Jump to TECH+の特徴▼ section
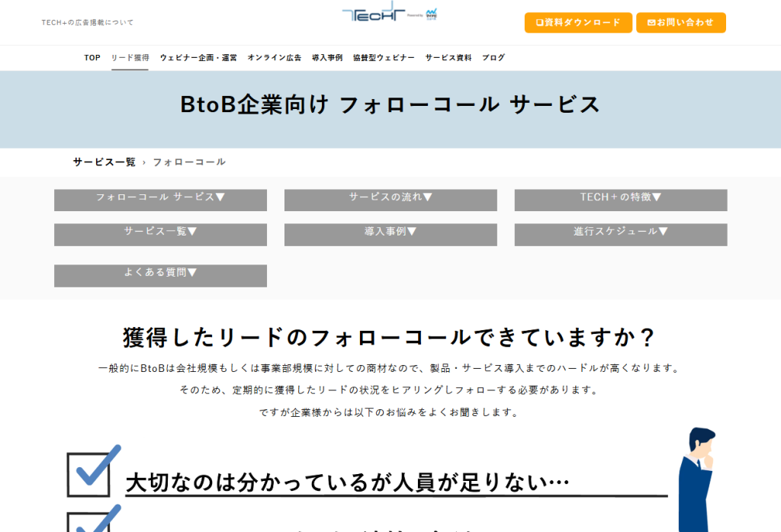781x532 pixels. [x=620, y=200]
